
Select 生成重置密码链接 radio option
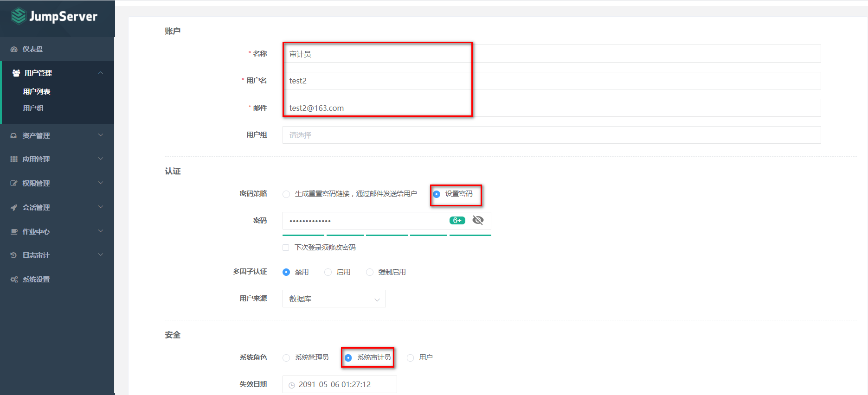(x=286, y=194)
